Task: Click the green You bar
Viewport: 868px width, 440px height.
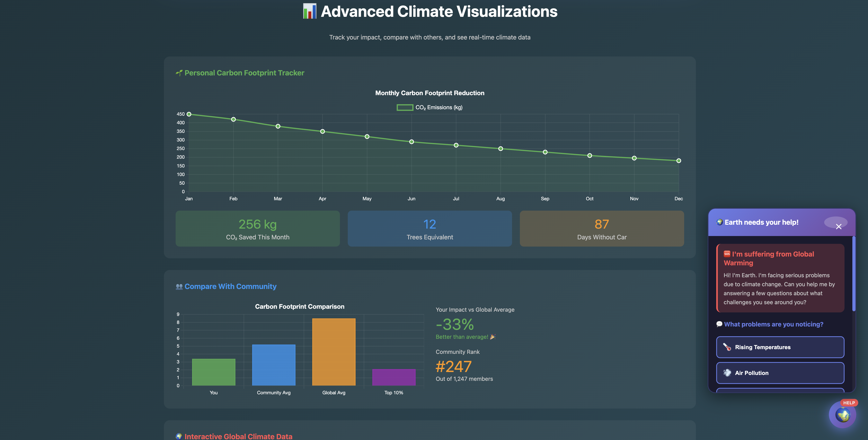Action: 214,372
